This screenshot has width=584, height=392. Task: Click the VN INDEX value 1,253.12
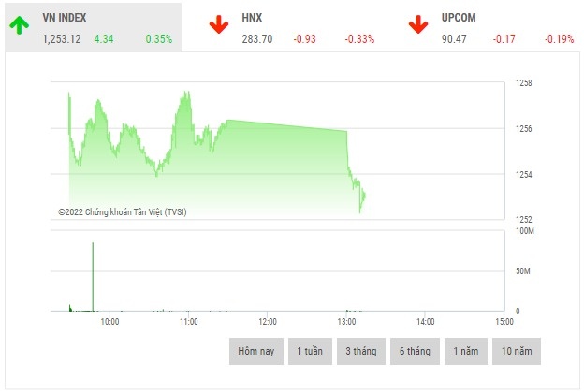(x=62, y=39)
